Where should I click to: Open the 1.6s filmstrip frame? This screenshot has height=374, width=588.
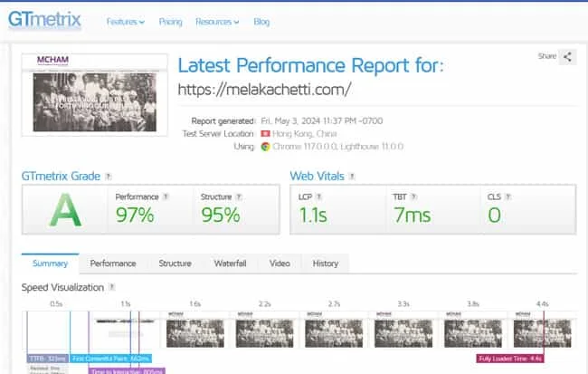coord(195,331)
